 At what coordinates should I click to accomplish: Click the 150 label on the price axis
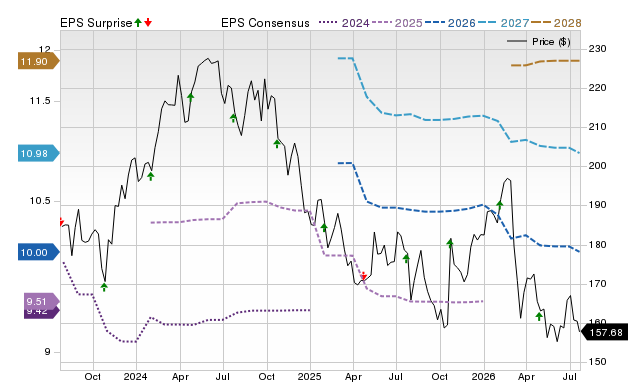point(597,362)
